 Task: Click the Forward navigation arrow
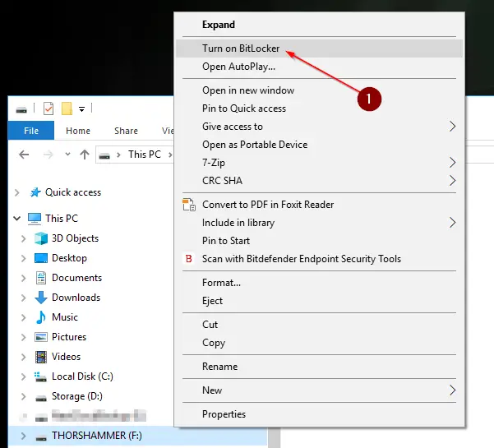click(48, 155)
